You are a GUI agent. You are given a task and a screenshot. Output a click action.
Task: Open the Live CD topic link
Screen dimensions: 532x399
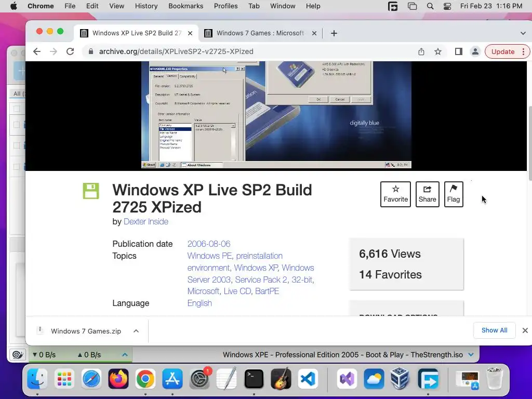coord(237,291)
